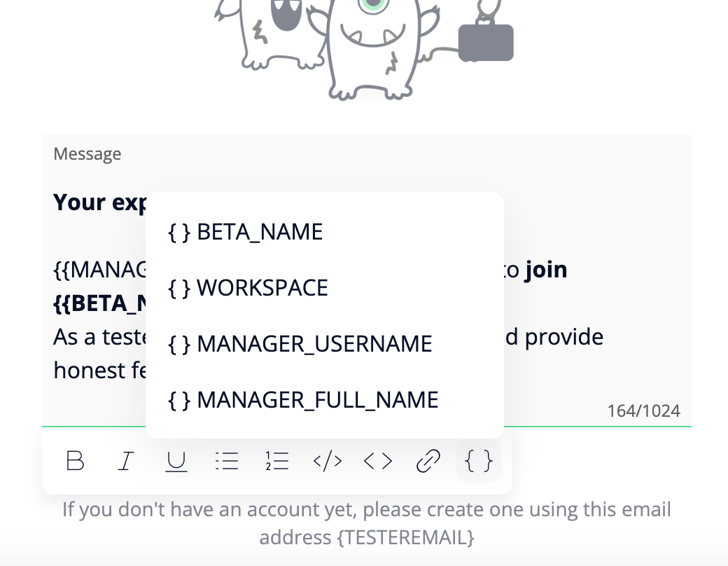Apply italic formatting to the message
This screenshot has width=728, height=566.
click(x=126, y=461)
